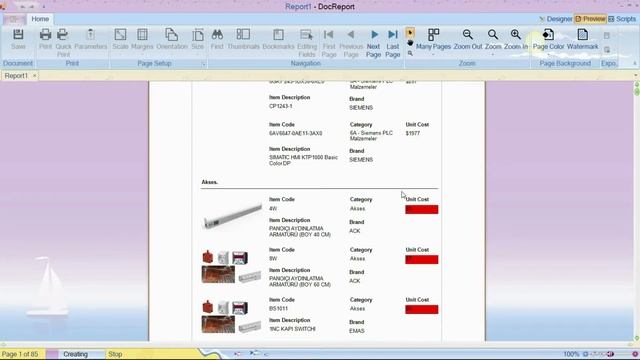Click the Editing Fields icon
This screenshot has width=640, height=360.
click(x=307, y=35)
